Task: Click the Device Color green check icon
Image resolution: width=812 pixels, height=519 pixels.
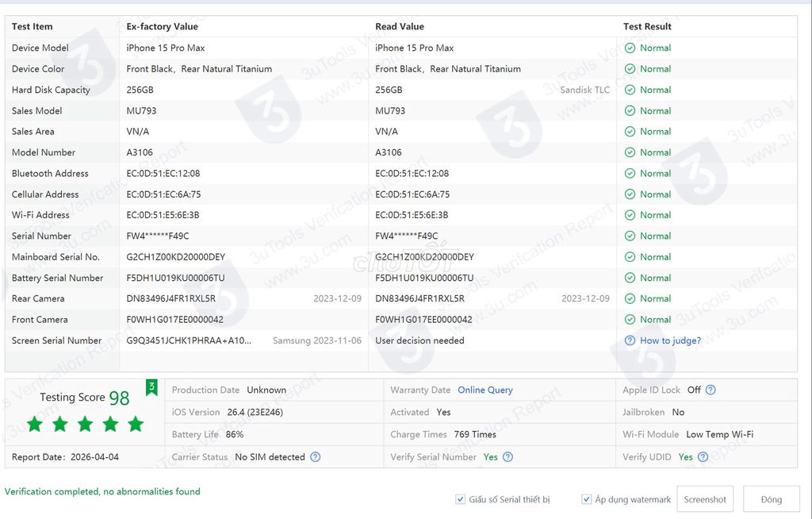Action: click(x=630, y=69)
